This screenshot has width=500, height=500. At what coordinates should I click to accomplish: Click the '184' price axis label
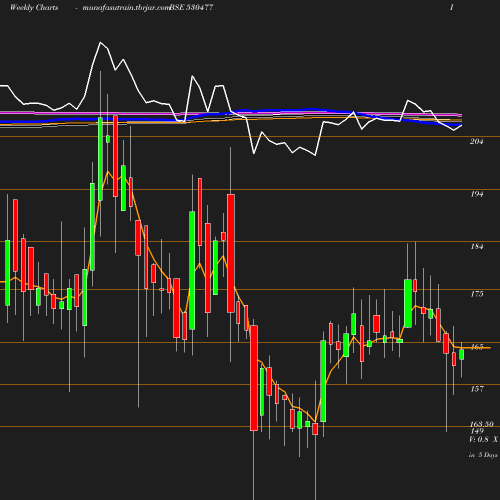tap(477, 246)
